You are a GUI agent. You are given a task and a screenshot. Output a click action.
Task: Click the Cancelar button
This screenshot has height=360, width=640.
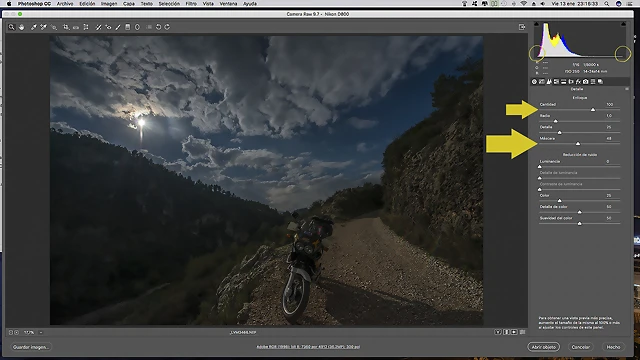click(x=580, y=347)
